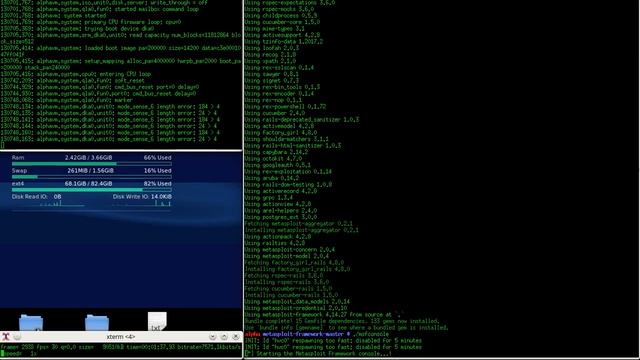The height and width of the screenshot is (360, 640).
Task: Click the 'Fetching metasploit-aggregator 0.2.1' line
Action: click(x=299, y=224)
